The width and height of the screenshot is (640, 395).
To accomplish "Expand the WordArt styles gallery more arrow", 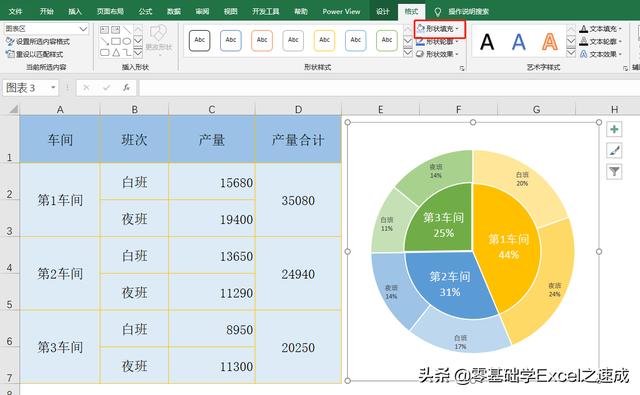I will [x=571, y=53].
